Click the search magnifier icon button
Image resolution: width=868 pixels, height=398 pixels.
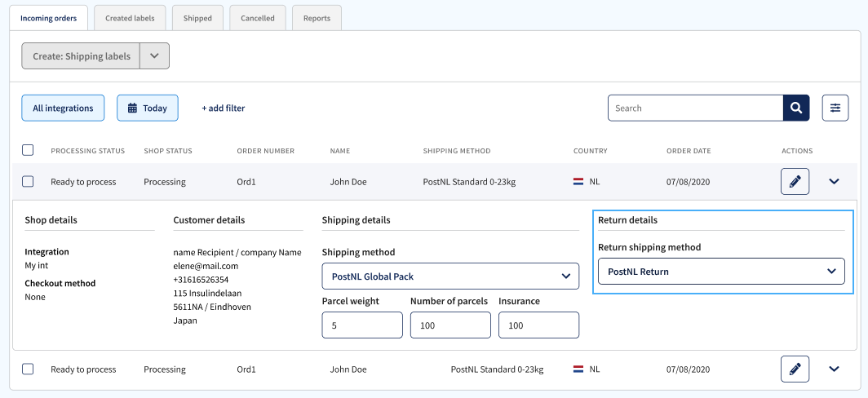click(796, 108)
